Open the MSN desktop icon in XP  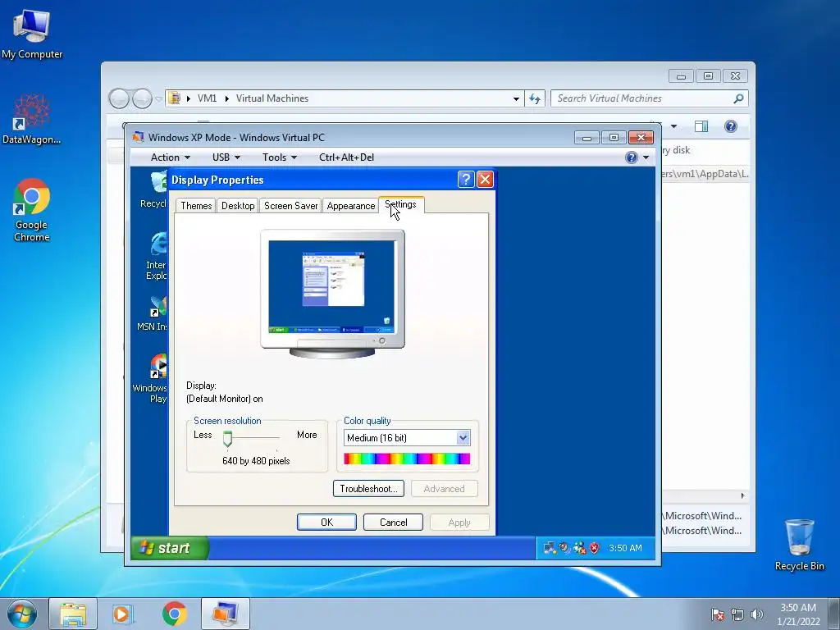[x=153, y=314]
